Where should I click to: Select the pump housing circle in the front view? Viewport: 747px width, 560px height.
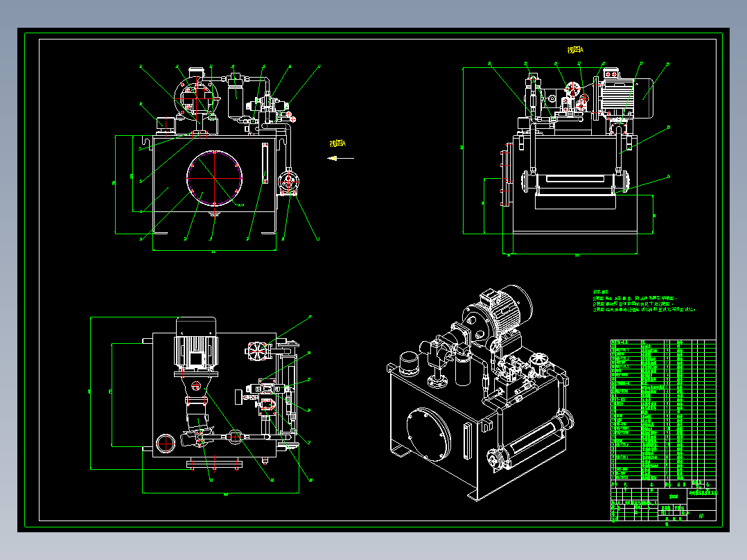[196, 97]
